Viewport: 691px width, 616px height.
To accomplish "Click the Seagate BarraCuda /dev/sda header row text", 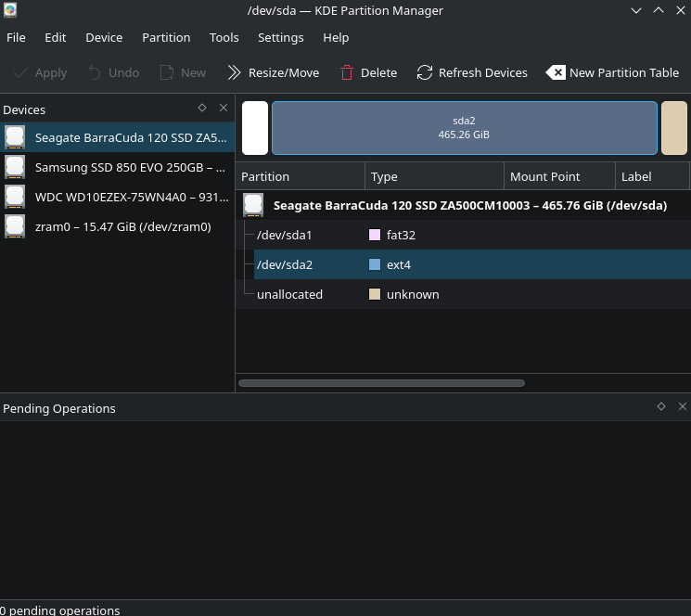I will click(470, 205).
